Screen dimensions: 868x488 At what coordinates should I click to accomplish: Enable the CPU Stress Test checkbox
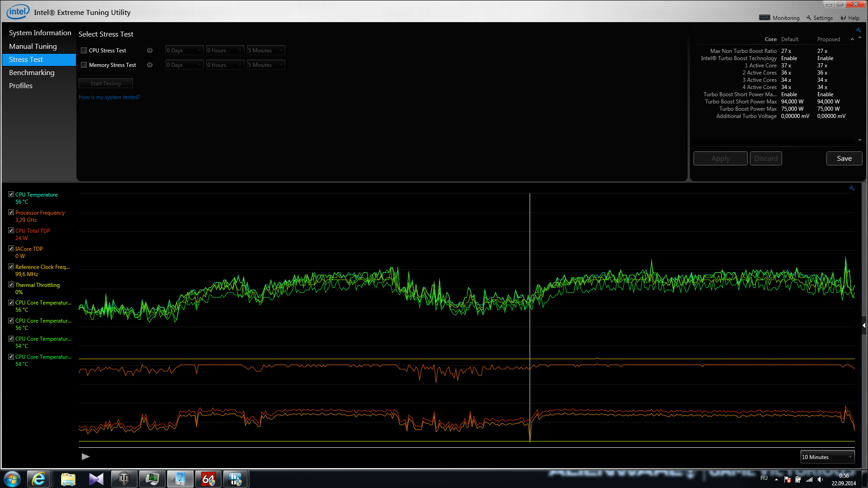(x=84, y=51)
